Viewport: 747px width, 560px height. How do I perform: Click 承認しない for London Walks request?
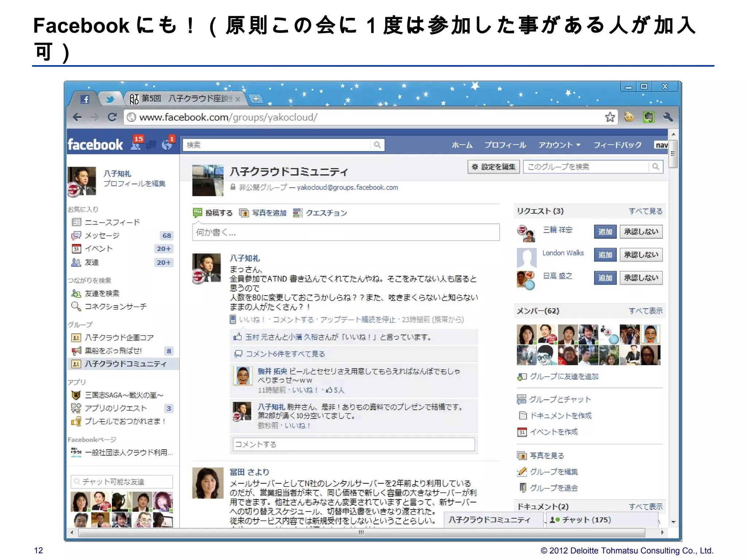tap(641, 254)
